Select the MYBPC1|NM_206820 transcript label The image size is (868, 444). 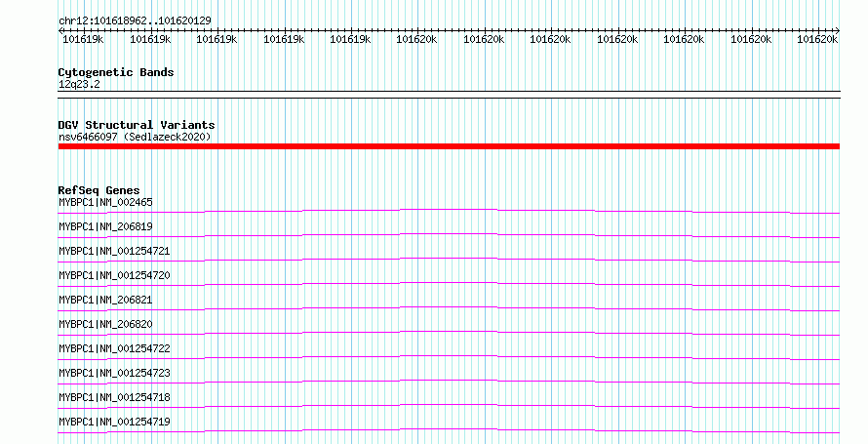(x=105, y=324)
